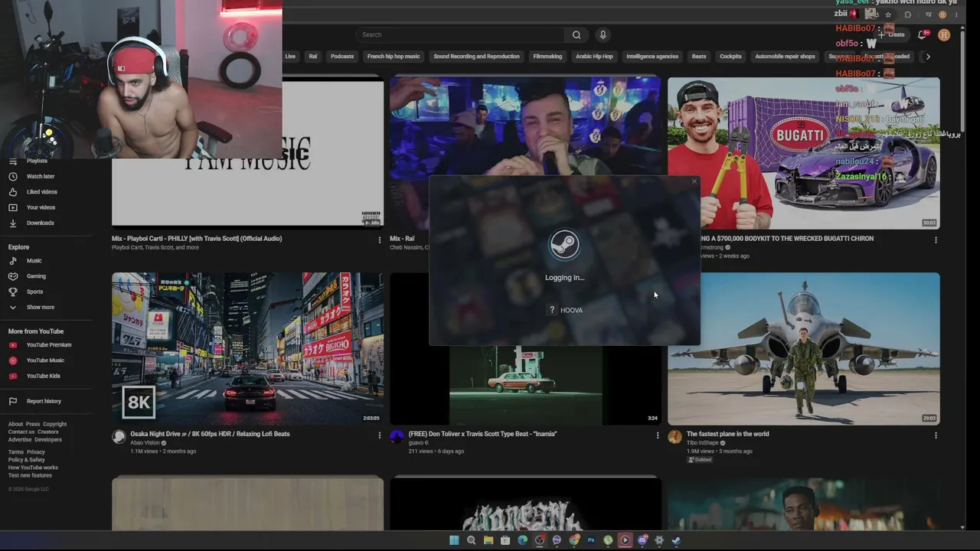Open 'The fastest plane in the world' title
This screenshot has height=551, width=980.
pos(727,434)
